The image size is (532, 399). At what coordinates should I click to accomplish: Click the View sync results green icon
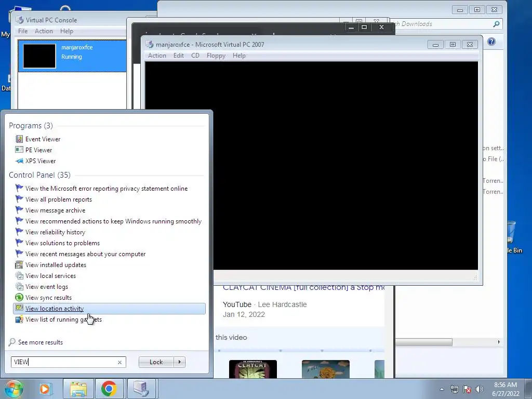[19, 297]
